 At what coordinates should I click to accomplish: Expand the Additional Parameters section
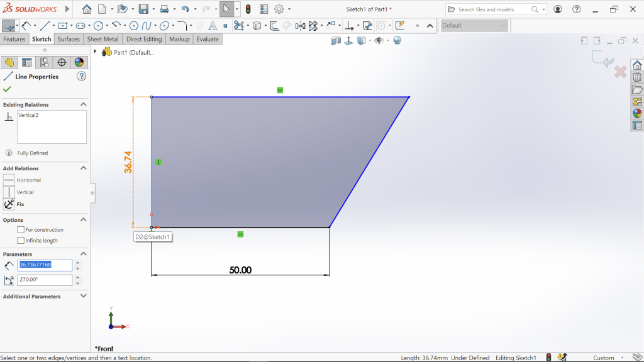tap(84, 296)
